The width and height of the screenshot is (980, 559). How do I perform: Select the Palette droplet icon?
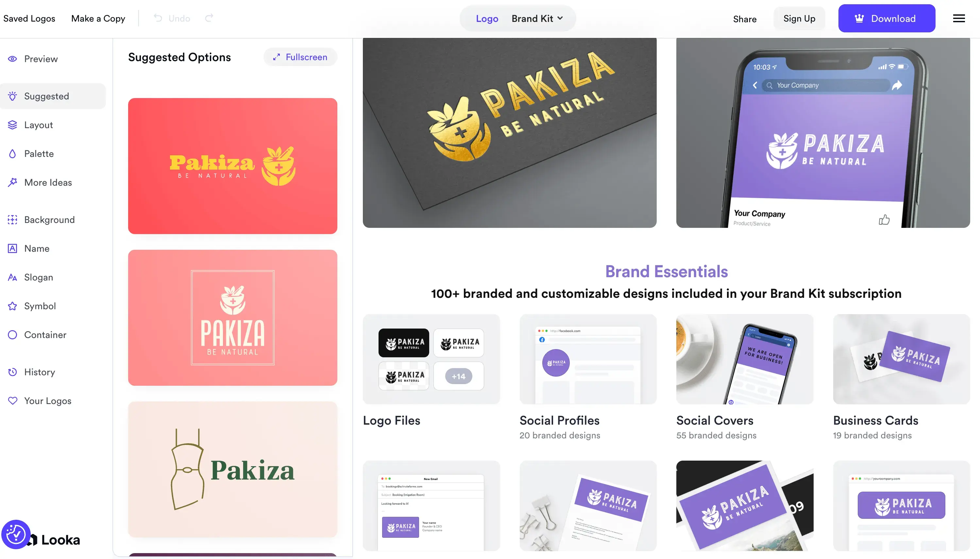click(12, 154)
